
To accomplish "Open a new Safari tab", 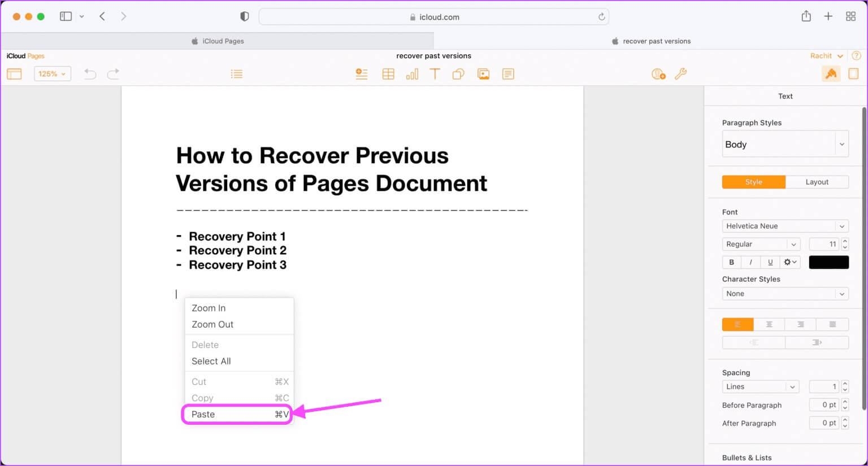I will (828, 16).
